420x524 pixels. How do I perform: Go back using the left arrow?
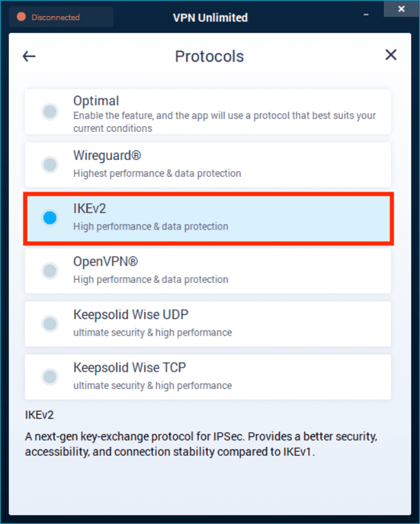(29, 56)
